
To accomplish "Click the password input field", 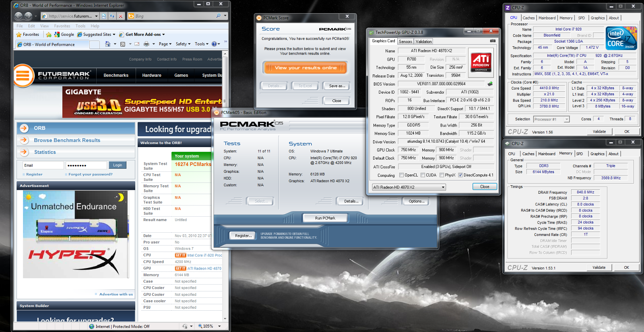I will click(x=86, y=165).
